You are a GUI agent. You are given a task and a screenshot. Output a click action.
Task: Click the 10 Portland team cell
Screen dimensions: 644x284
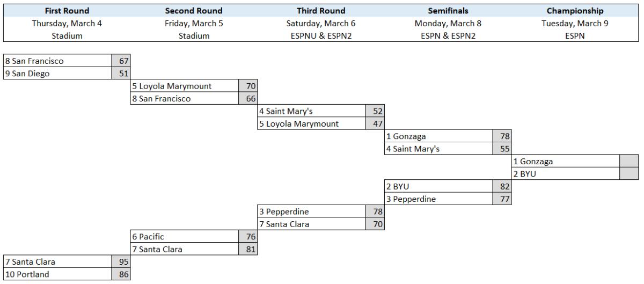(57, 275)
